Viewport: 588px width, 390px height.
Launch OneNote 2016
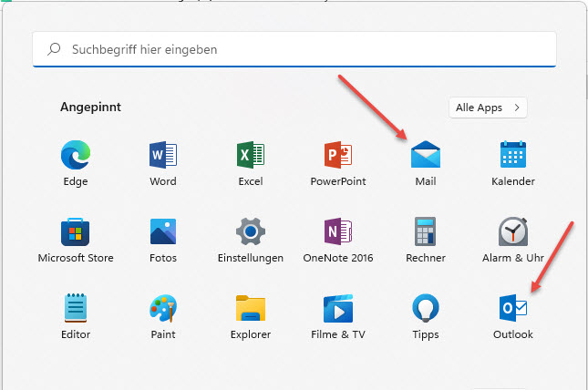tap(337, 233)
